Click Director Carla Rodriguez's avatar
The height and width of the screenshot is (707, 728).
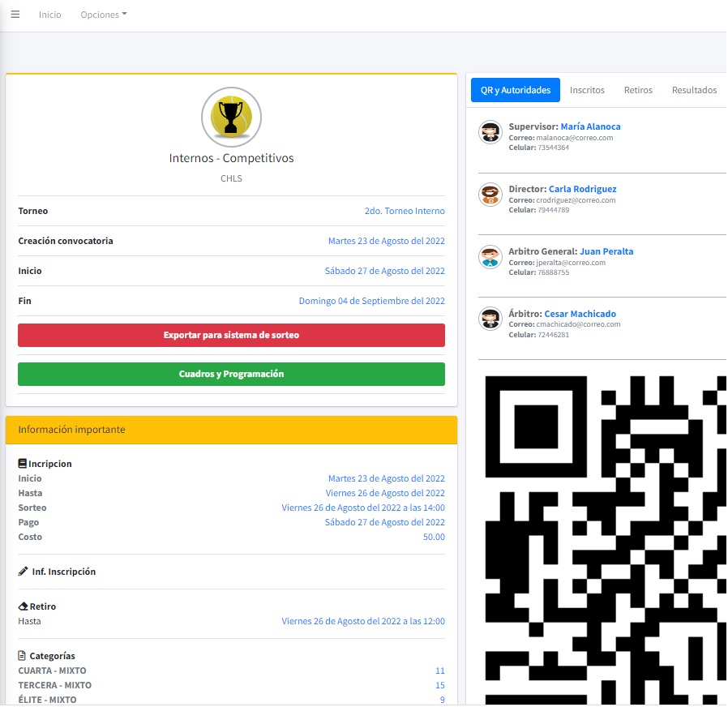coord(490,195)
